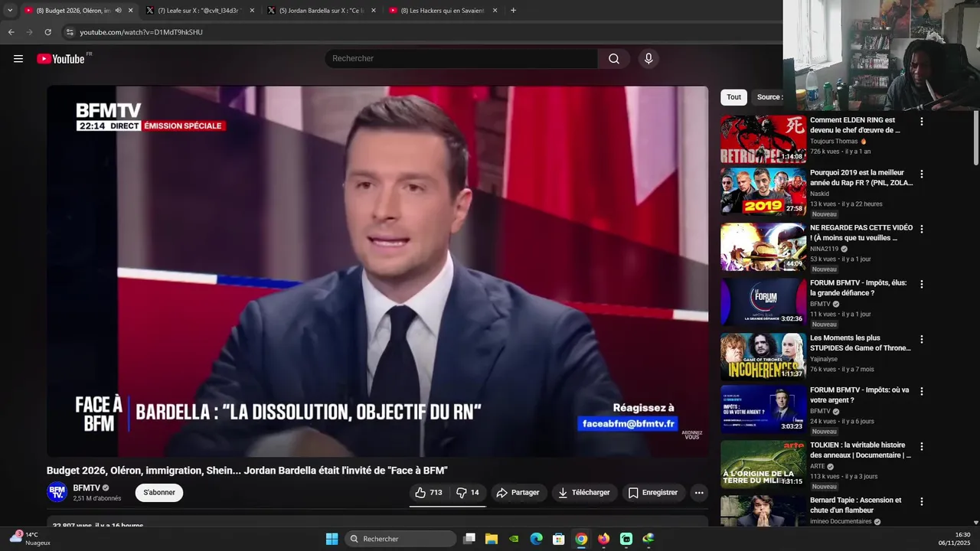Open the BFMTV channel name link
The width and height of the screenshot is (980, 551).
click(x=87, y=487)
